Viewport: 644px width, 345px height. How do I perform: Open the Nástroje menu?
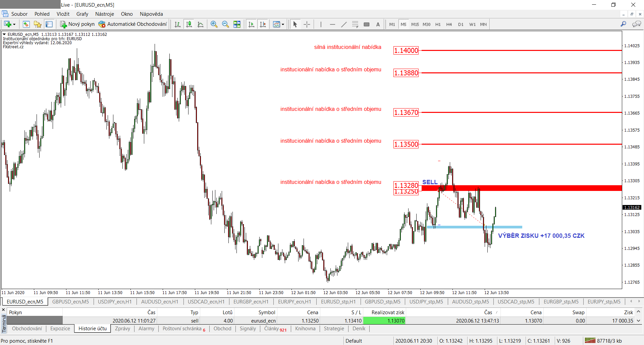pos(105,14)
